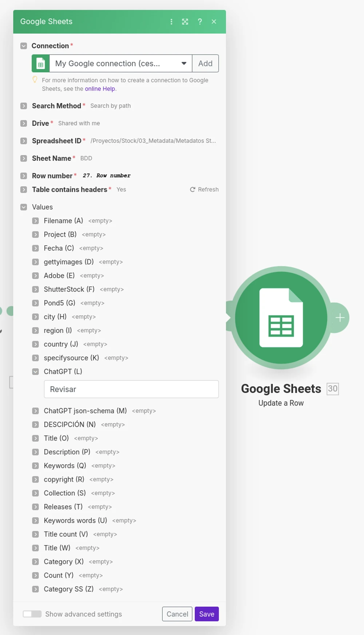Click the module number 30 badge

coord(333,389)
